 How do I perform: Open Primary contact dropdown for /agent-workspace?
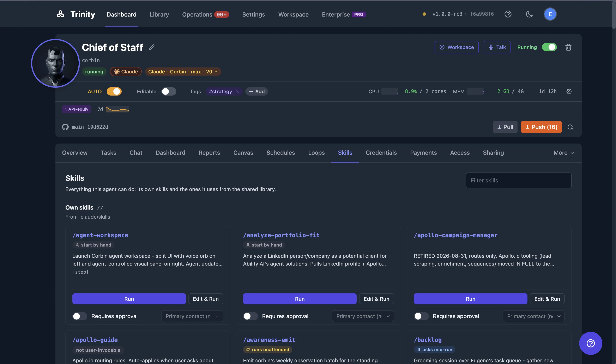pos(192,316)
